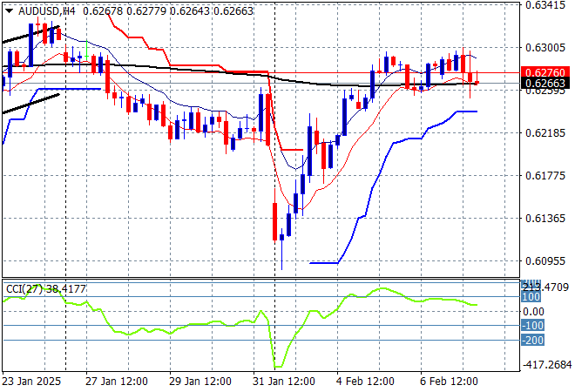Image resolution: width=575 pixels, height=392 pixels.
Task: Click the CCI(27) indicator label
Action: [x=44, y=288]
